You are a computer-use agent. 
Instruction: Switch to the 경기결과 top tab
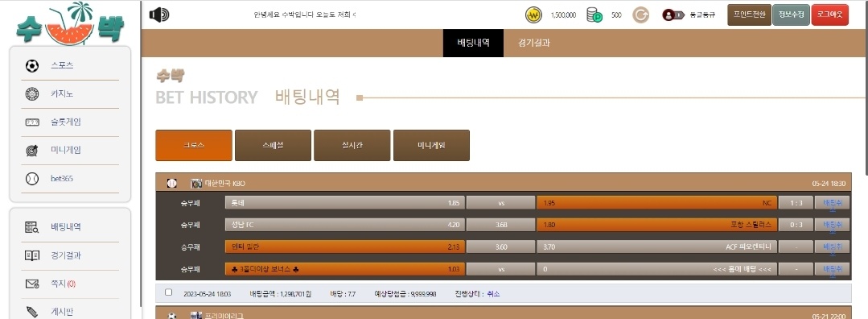(533, 43)
